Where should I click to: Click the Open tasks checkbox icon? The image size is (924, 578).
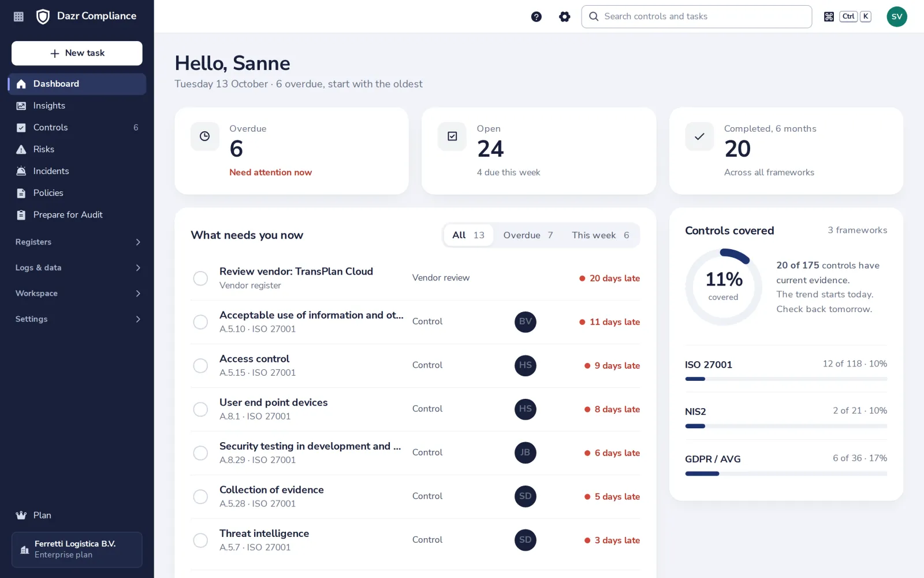(x=452, y=136)
